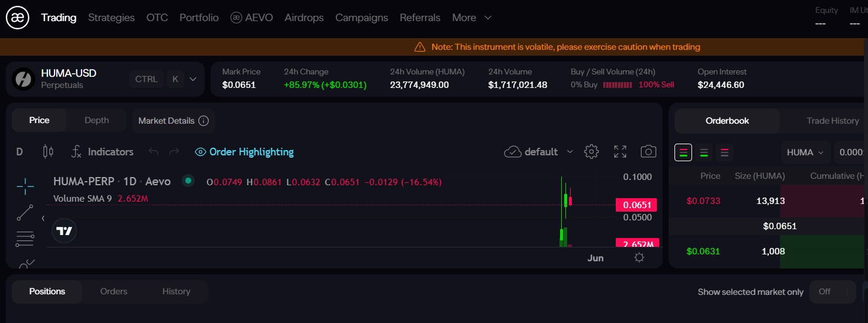Image resolution: width=868 pixels, height=323 pixels.
Task: Open the HUMA-USD market selector chevron
Action: [193, 79]
